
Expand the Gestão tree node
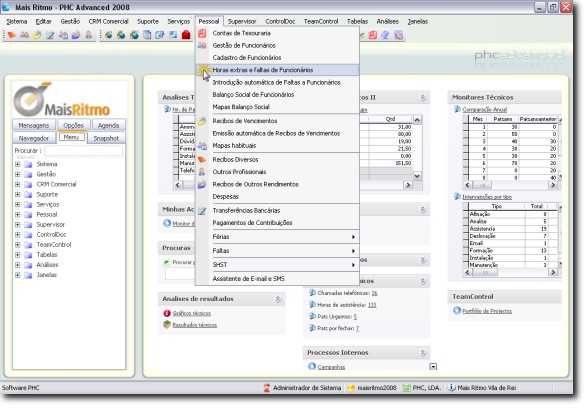click(x=18, y=174)
